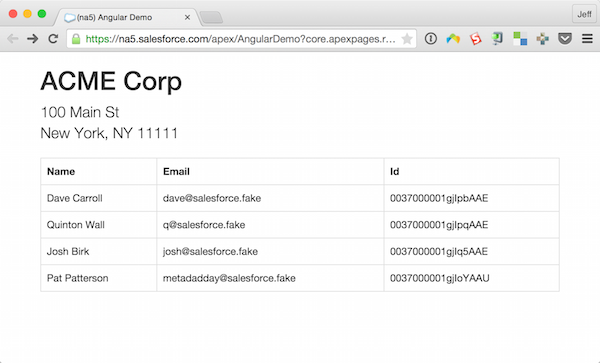Viewport: 600px width, 363px height.
Task: Click Id 0037000001gjIoYAAU cell
Action: (x=471, y=278)
